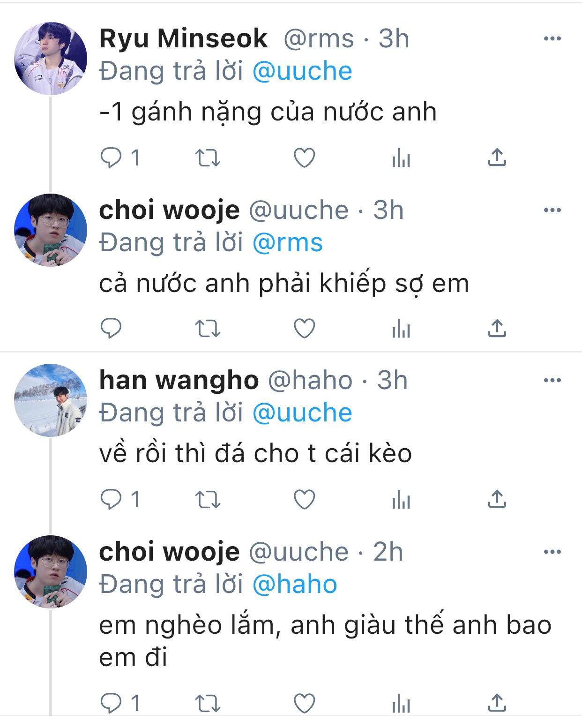Open more options for Ryu Minseok's tweet
582x728 pixels.
[552, 38]
